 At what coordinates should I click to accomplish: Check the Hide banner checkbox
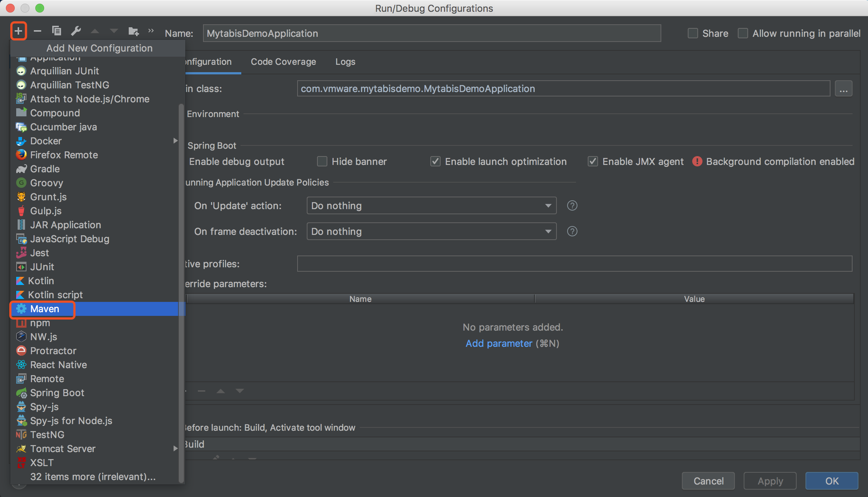coord(322,162)
